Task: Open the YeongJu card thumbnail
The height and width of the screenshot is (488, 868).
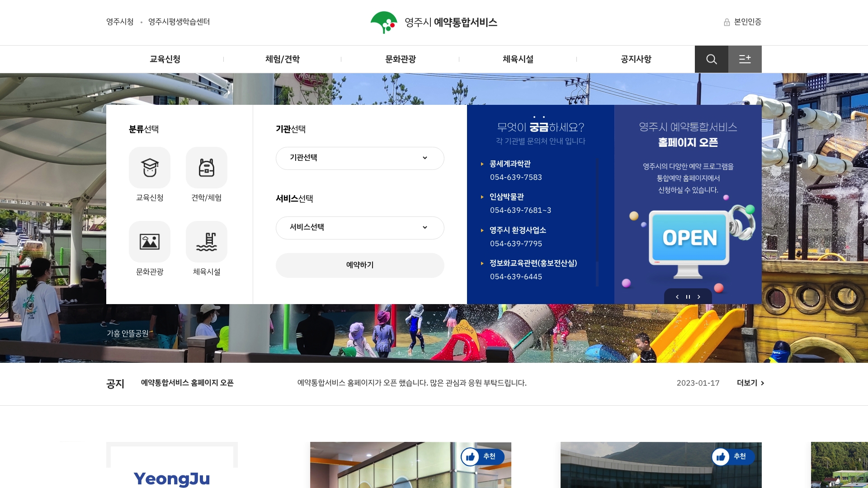Action: (172, 465)
